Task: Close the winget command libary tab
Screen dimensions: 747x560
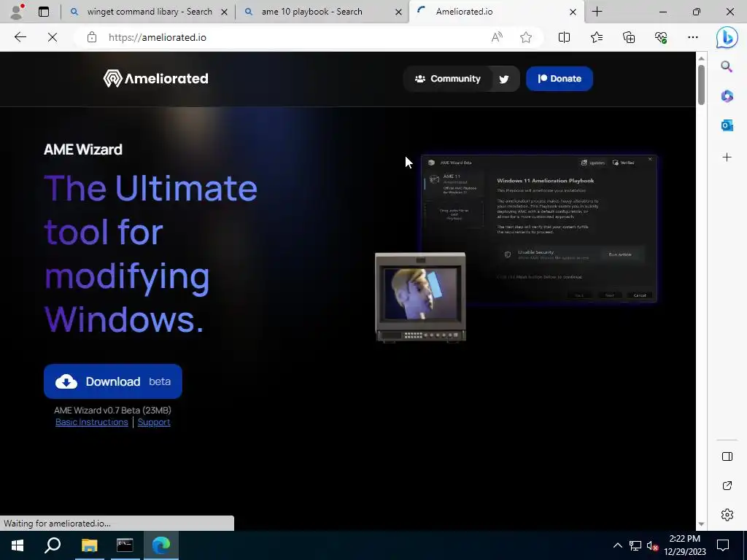Action: pos(224,12)
